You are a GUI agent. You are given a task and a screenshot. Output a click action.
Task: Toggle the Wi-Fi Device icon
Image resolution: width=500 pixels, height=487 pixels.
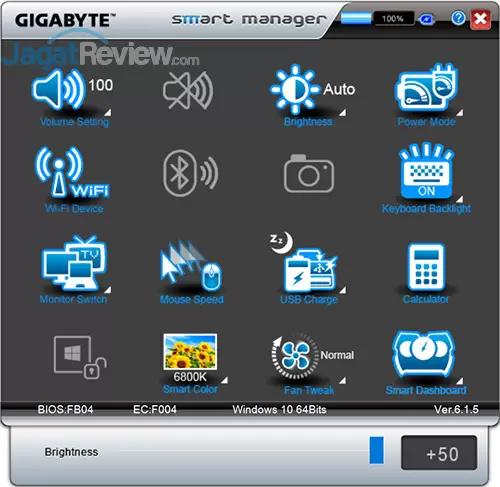point(72,172)
